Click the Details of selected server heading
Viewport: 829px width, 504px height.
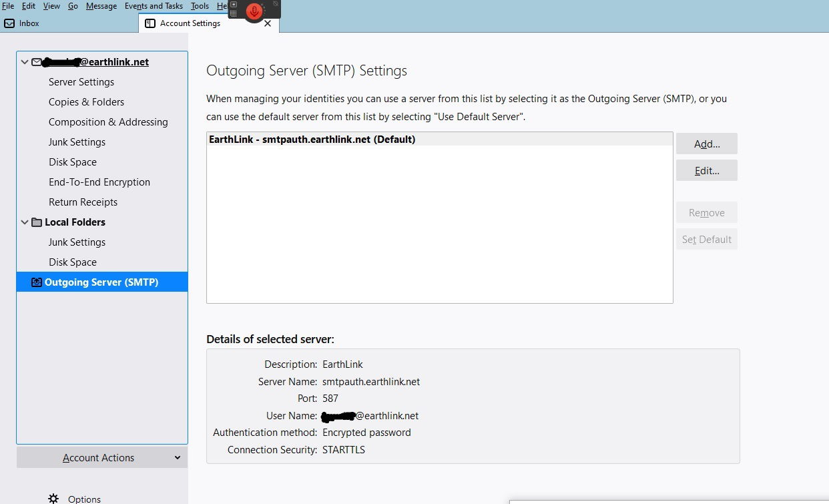(x=270, y=339)
